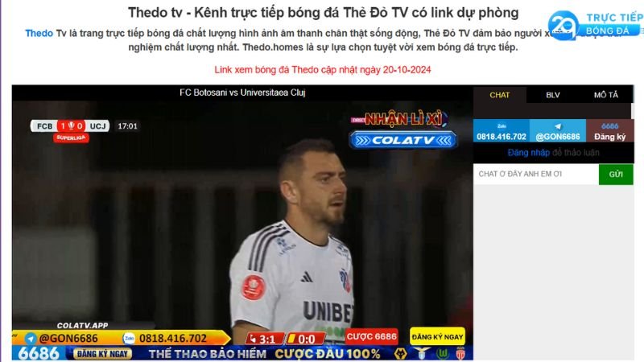Click the COLATV logo badge on video
Screen dimensions: 644x362
[x=403, y=140]
